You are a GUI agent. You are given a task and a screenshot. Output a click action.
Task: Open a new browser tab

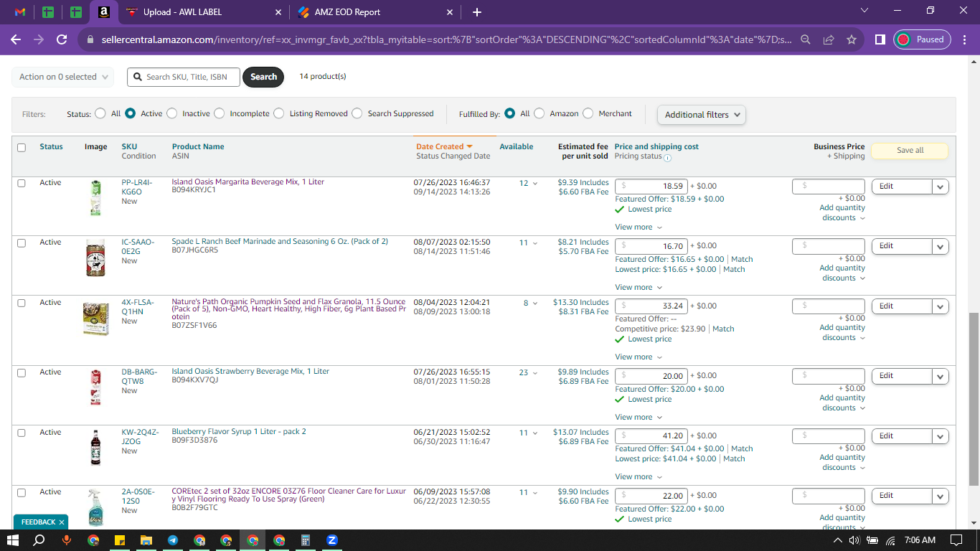[x=477, y=12]
